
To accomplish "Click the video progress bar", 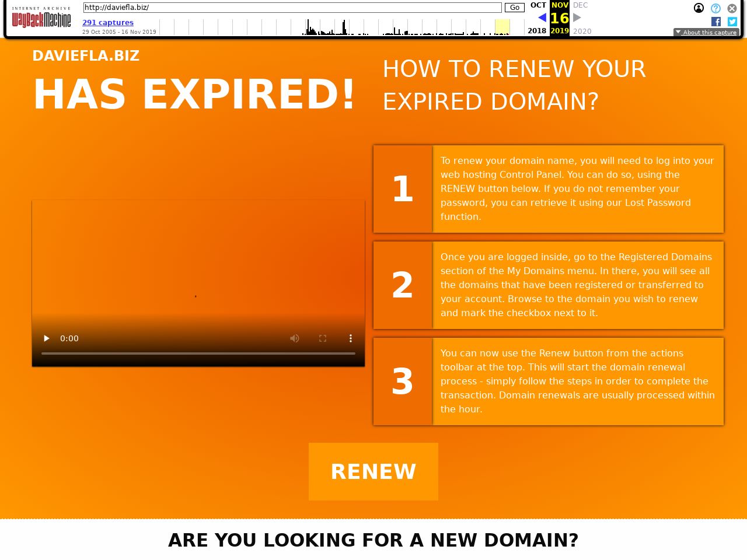I will [198, 353].
